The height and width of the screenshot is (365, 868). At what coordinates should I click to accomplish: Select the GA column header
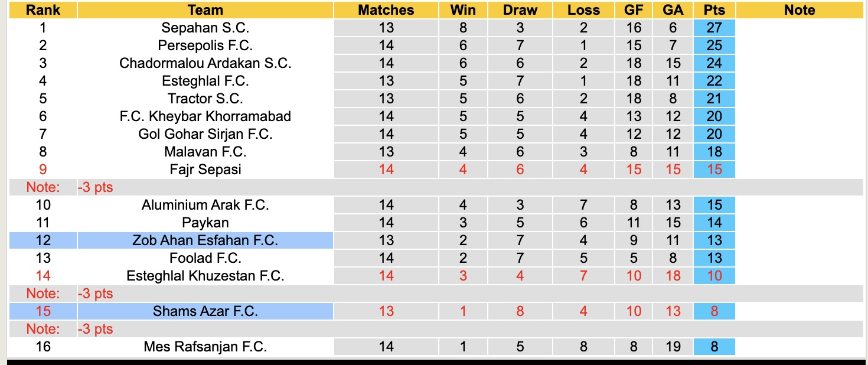(673, 10)
